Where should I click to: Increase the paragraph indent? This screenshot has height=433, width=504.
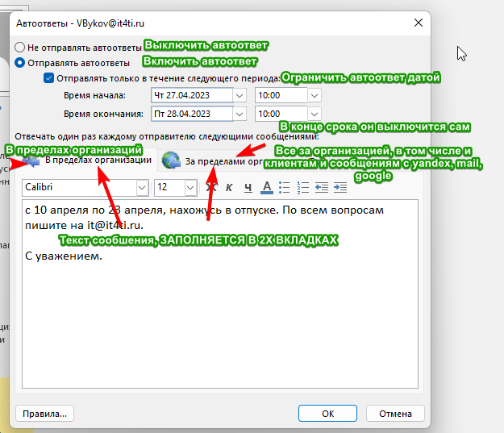(x=340, y=188)
